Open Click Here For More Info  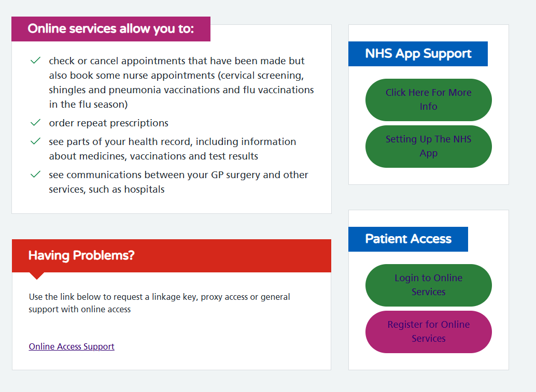point(428,99)
